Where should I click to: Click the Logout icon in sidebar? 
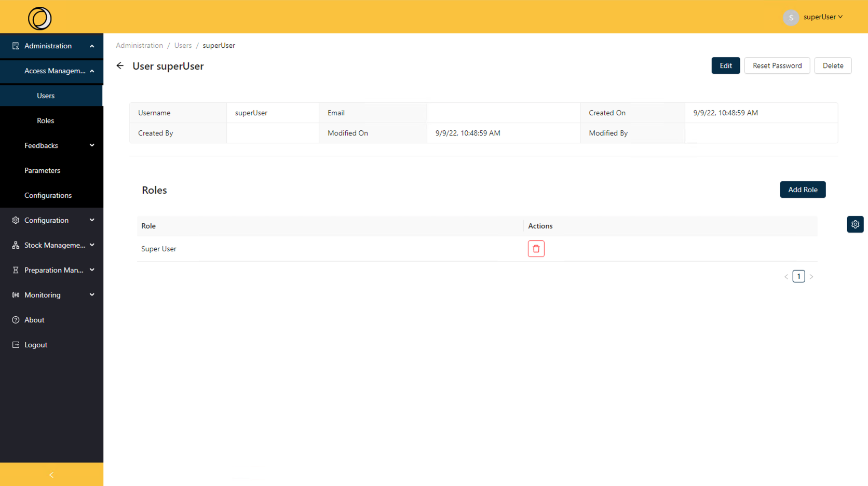click(x=16, y=345)
